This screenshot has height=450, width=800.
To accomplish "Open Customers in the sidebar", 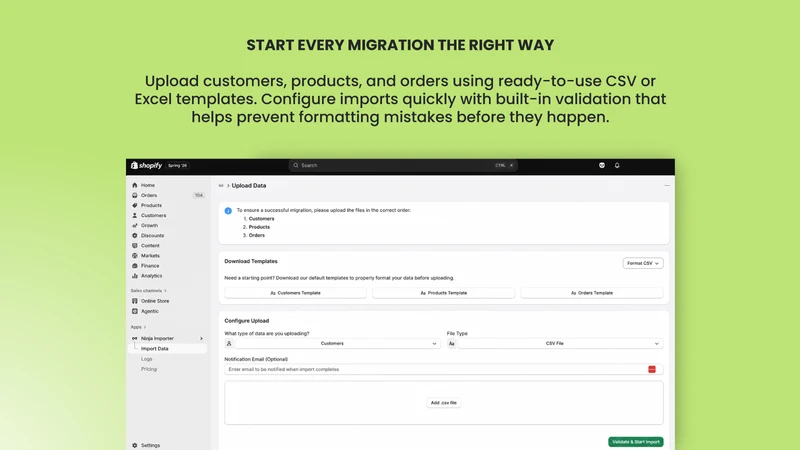I will click(x=153, y=215).
